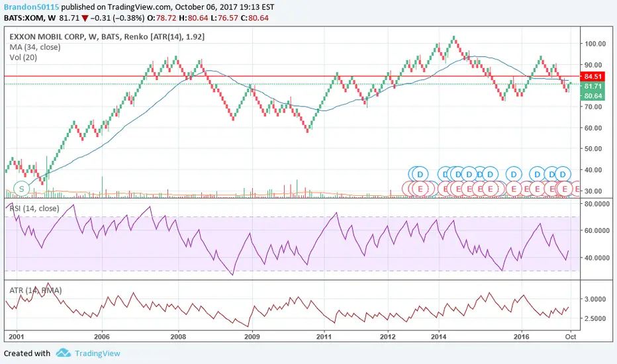Click the 'H:80.64' high value
This screenshot has height=364, width=617.
(x=193, y=18)
